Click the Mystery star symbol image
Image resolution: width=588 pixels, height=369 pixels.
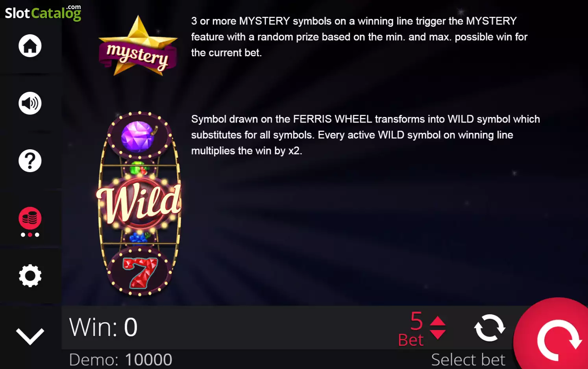click(x=138, y=46)
